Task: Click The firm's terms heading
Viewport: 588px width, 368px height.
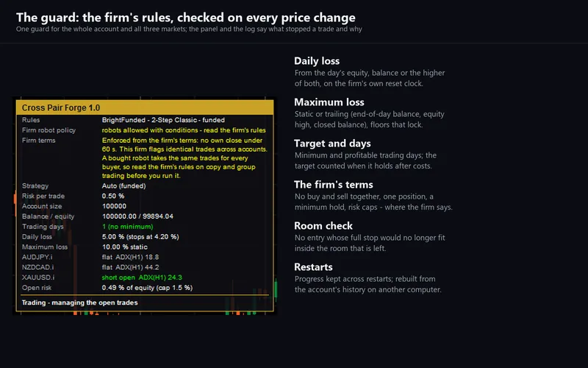Action: point(334,185)
